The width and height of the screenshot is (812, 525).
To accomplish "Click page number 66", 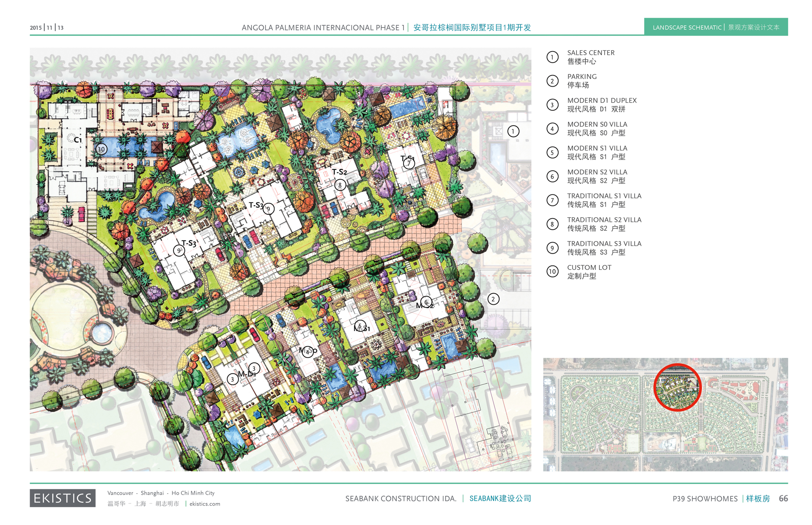I will click(783, 499).
